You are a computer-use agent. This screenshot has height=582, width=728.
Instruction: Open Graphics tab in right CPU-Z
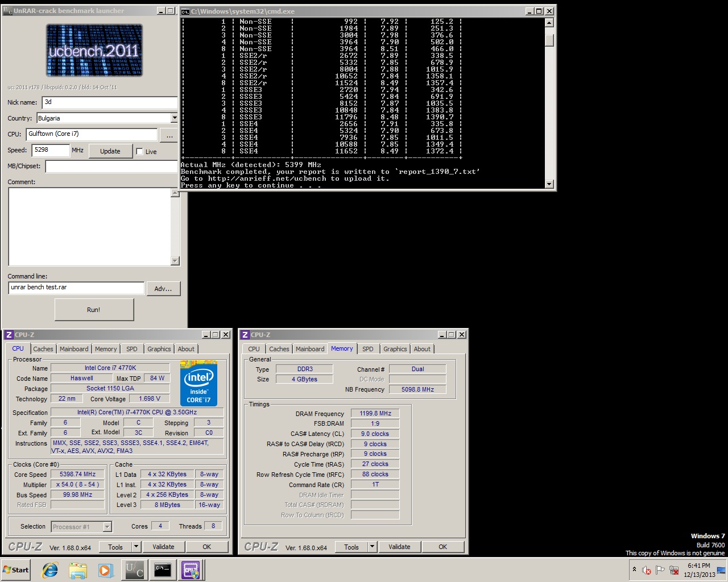395,349
